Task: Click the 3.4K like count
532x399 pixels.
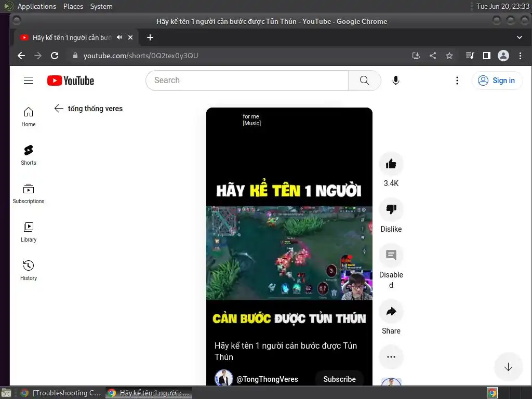Action: point(391,183)
